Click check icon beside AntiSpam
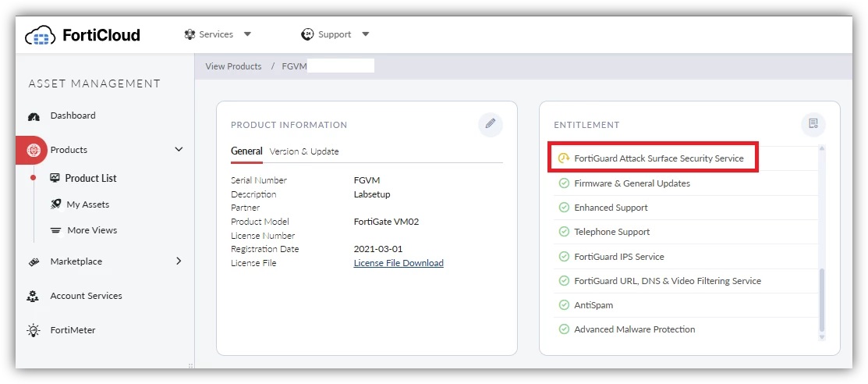This screenshot has height=384, width=868. point(564,305)
